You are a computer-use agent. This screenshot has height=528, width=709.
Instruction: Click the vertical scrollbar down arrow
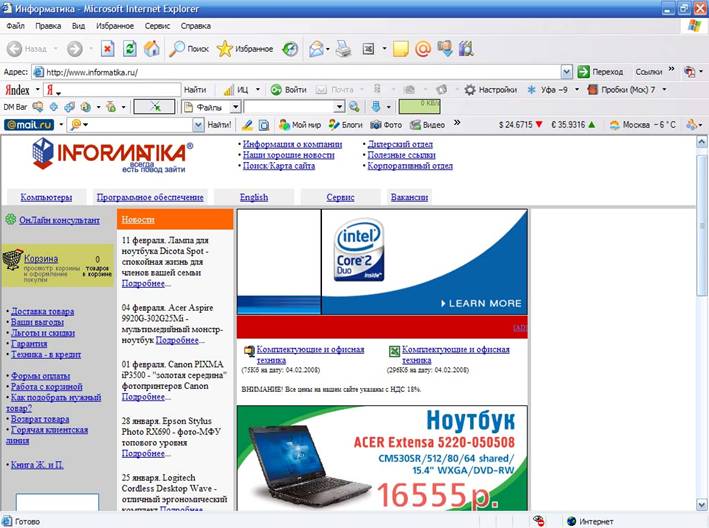click(x=702, y=504)
